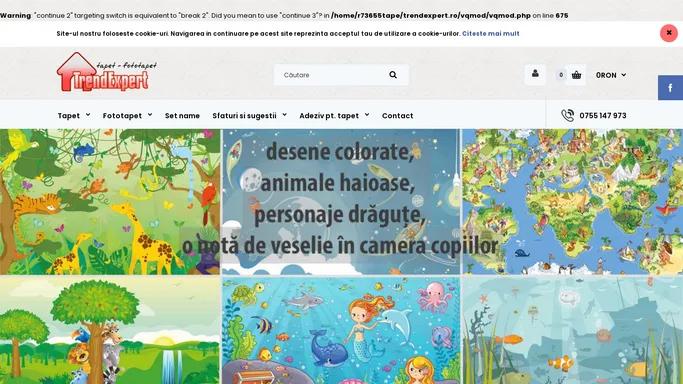The height and width of the screenshot is (384, 683).
Task: Open the mermaid underwater wallpaper image
Action: 341,330
